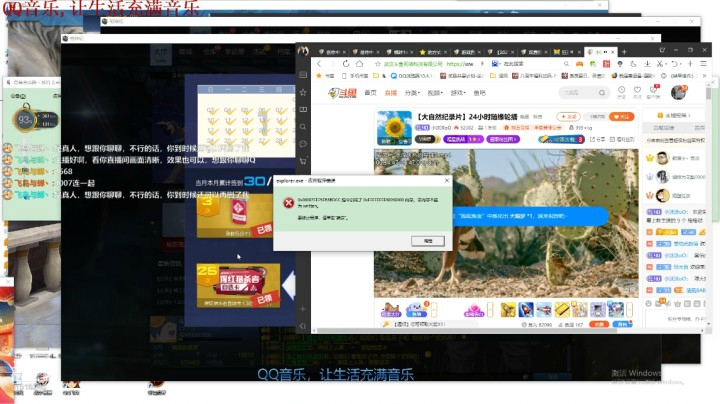Go to the browser home page icon
The image size is (720, 404).
click(x=360, y=64)
